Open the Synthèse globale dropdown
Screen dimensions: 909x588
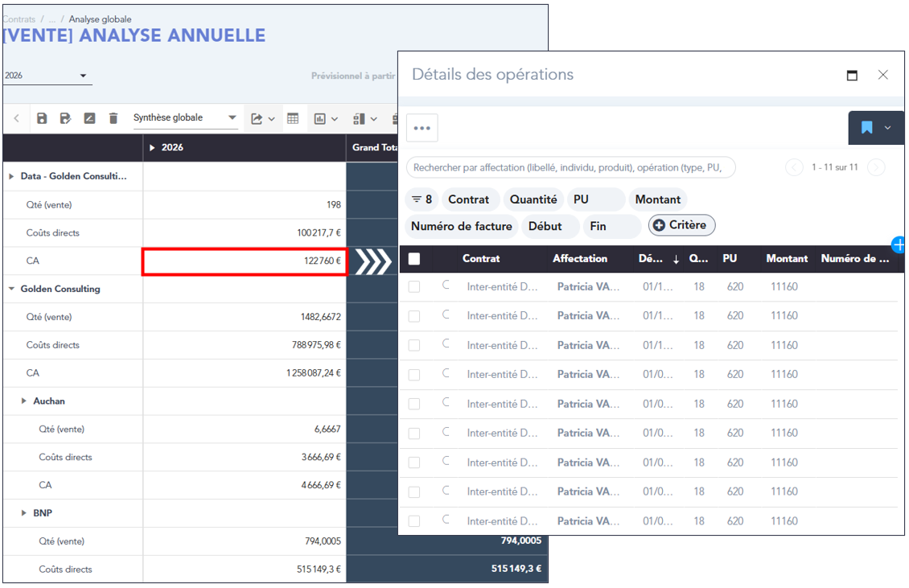click(x=185, y=118)
